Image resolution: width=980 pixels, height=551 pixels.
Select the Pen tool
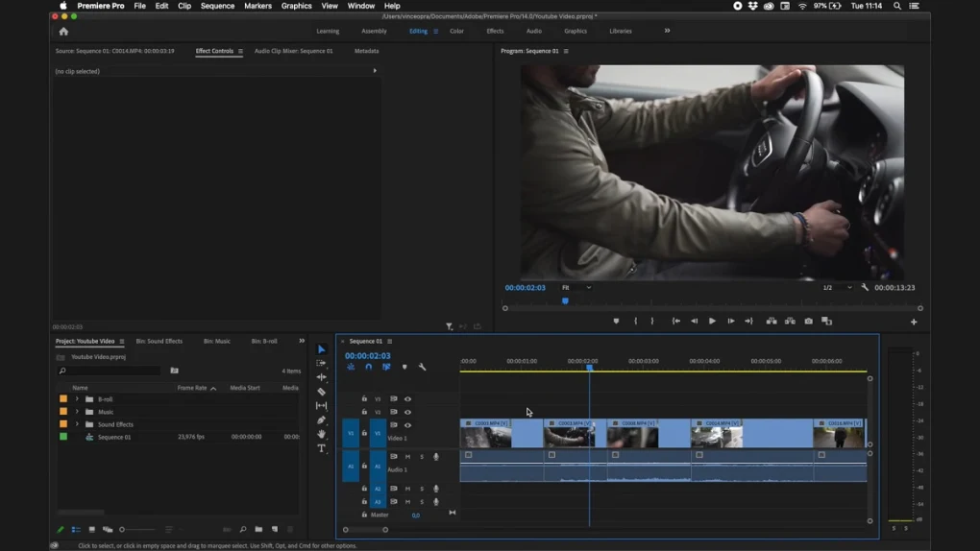321,419
